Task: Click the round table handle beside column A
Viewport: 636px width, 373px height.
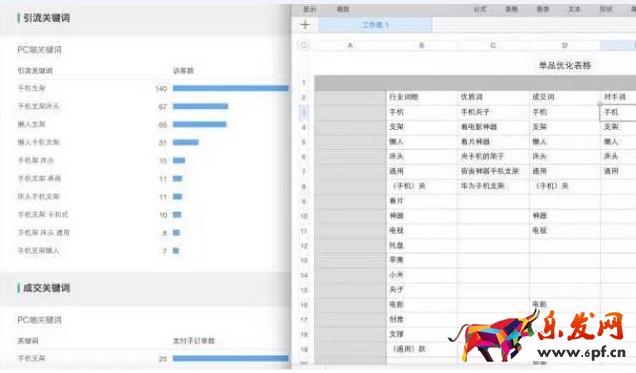Action: (303, 45)
